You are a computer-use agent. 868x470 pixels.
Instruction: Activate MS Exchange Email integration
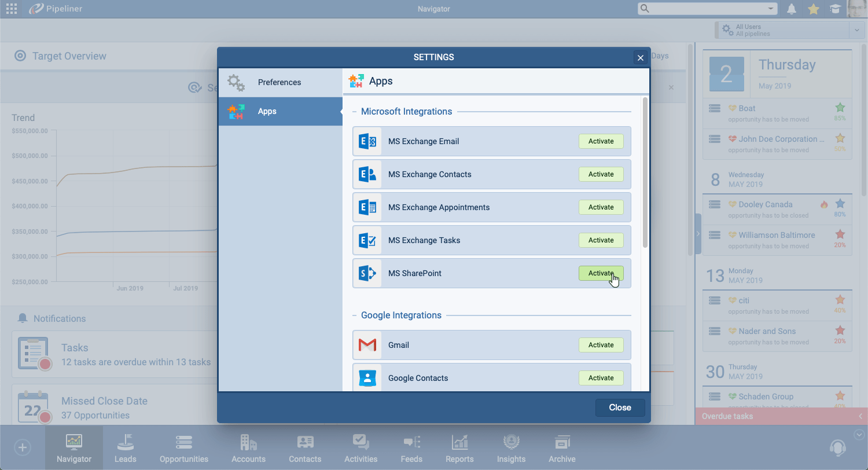pyautogui.click(x=601, y=141)
